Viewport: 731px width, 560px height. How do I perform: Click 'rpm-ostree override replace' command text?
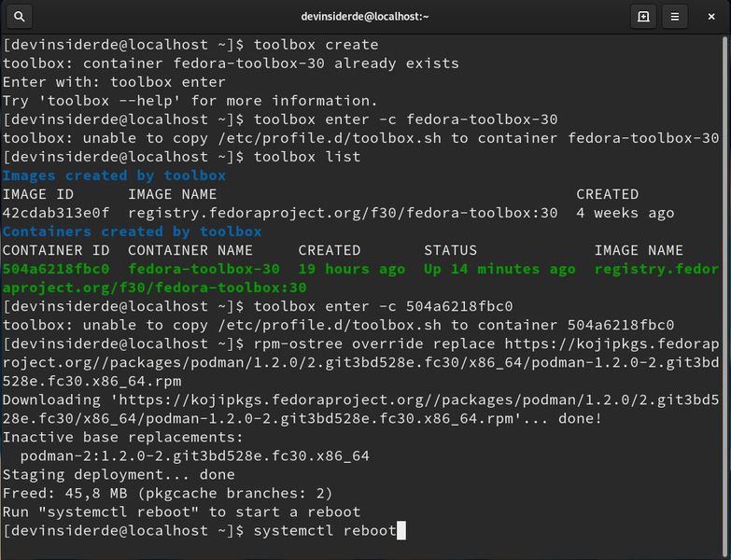pos(374,343)
